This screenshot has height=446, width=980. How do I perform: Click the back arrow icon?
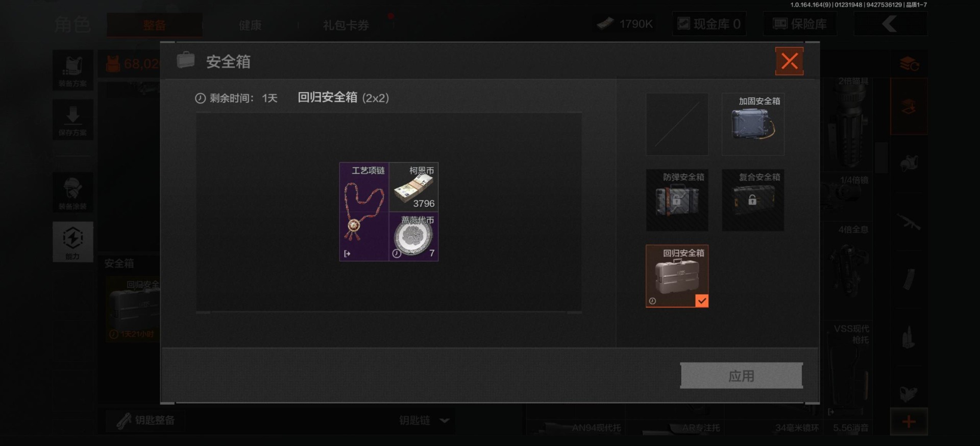click(891, 24)
